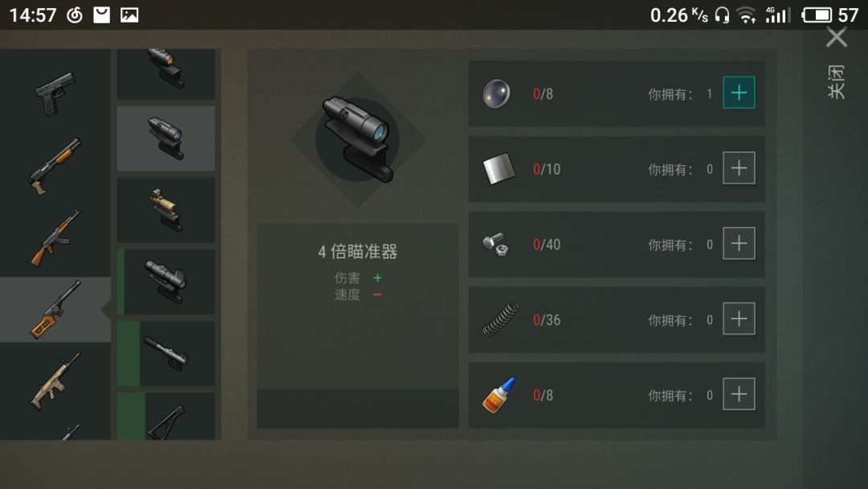Select the highlighted 4x scope attachment

[166, 138]
